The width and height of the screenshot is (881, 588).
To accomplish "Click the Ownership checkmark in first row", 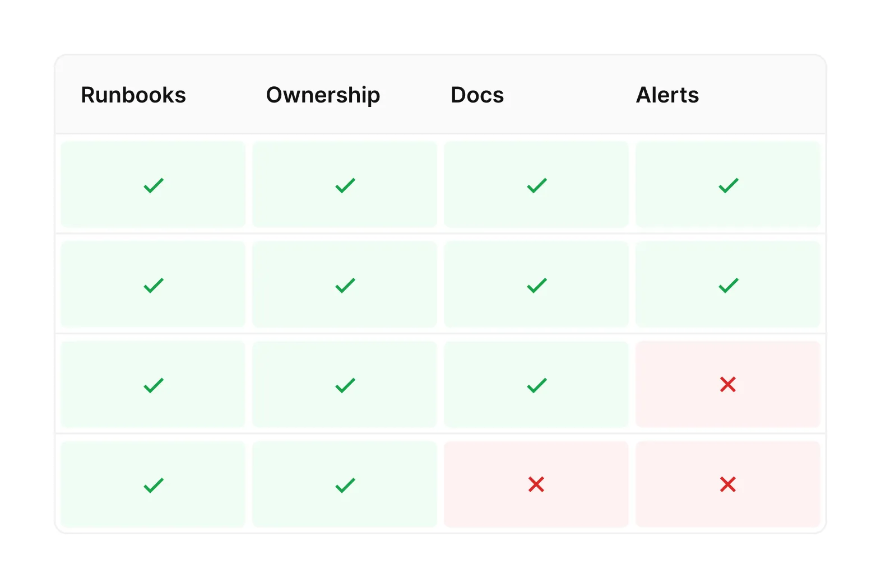I will 345,185.
